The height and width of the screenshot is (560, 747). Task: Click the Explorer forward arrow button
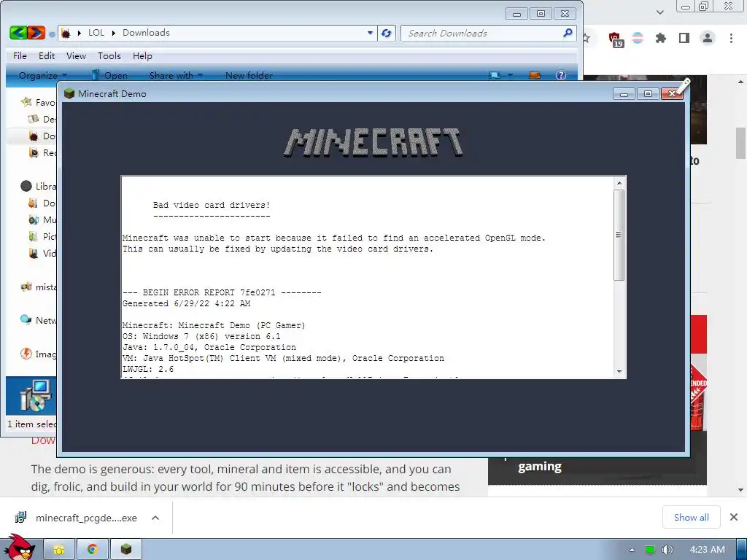pyautogui.click(x=36, y=33)
